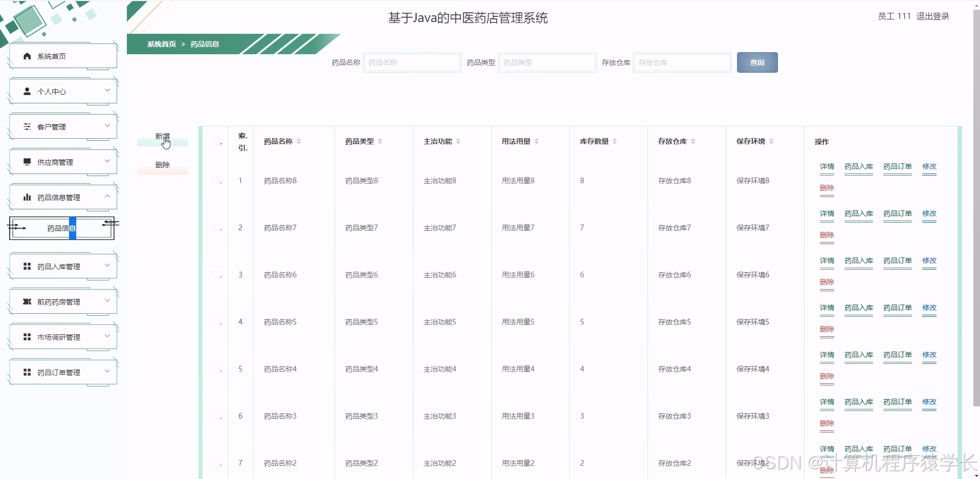The width and height of the screenshot is (980, 479).
Task: Check the select-all checkbox in table header
Action: [216, 141]
